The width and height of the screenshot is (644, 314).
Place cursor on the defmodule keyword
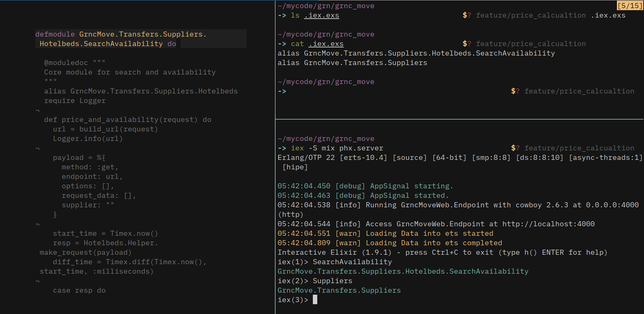click(55, 35)
